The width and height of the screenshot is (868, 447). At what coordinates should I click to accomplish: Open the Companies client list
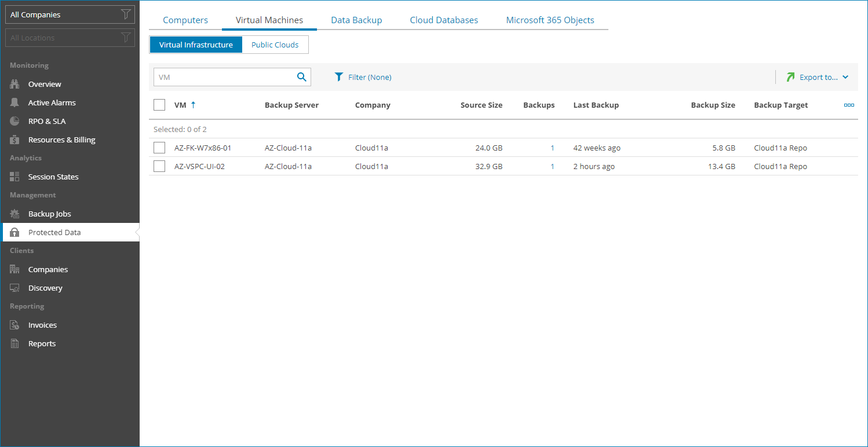click(49, 269)
